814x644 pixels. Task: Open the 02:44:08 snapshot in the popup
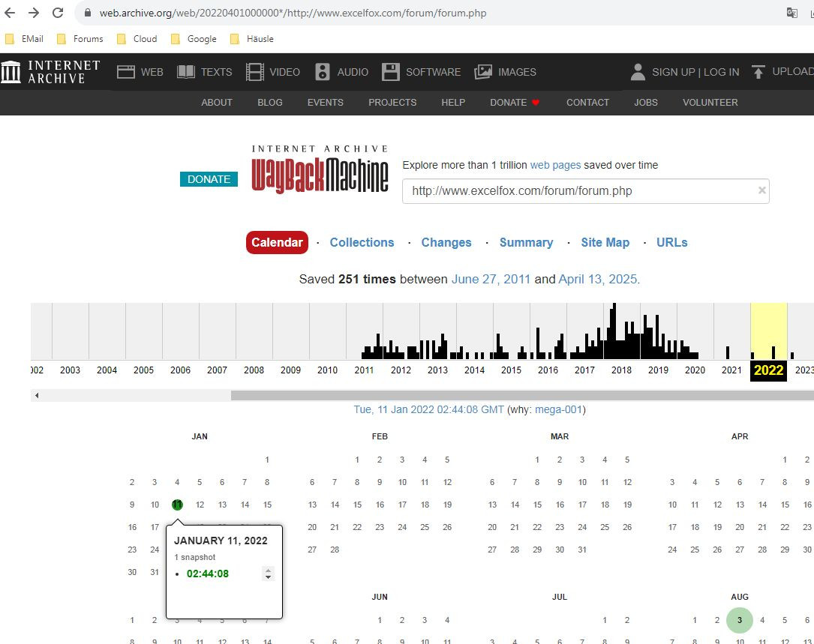click(x=208, y=574)
